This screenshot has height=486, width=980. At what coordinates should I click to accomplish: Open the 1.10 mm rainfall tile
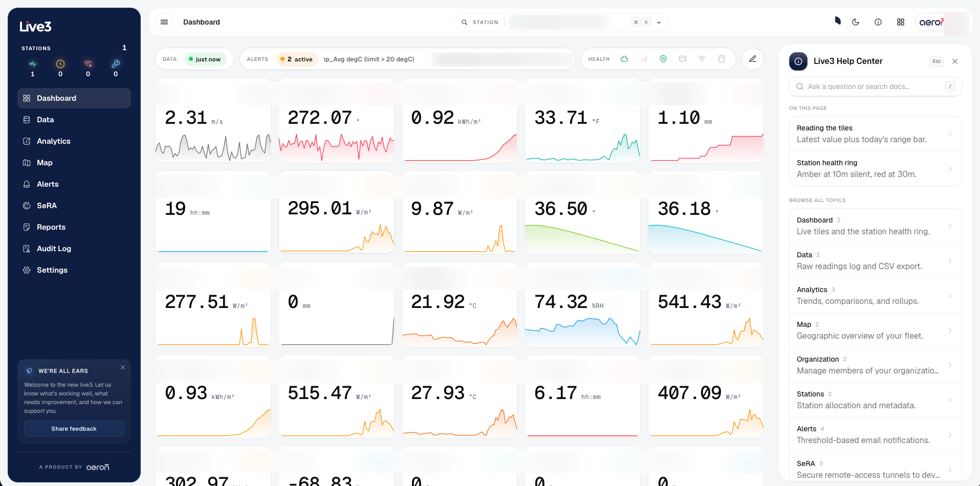(706, 121)
